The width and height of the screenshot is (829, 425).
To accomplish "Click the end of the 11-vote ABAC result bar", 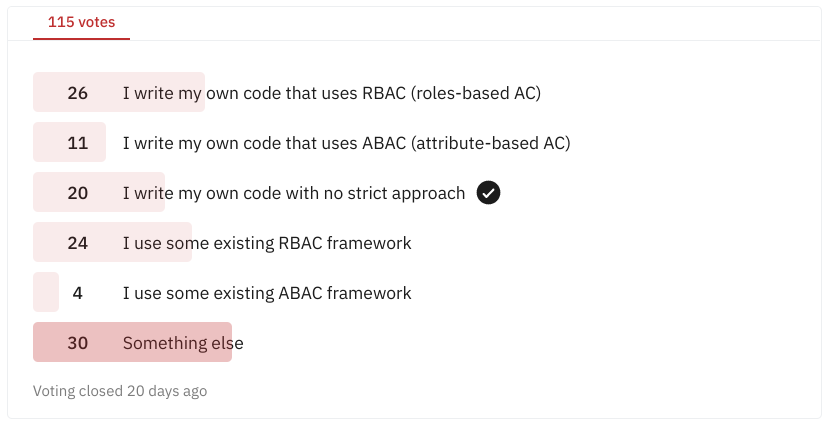I will coord(102,143).
